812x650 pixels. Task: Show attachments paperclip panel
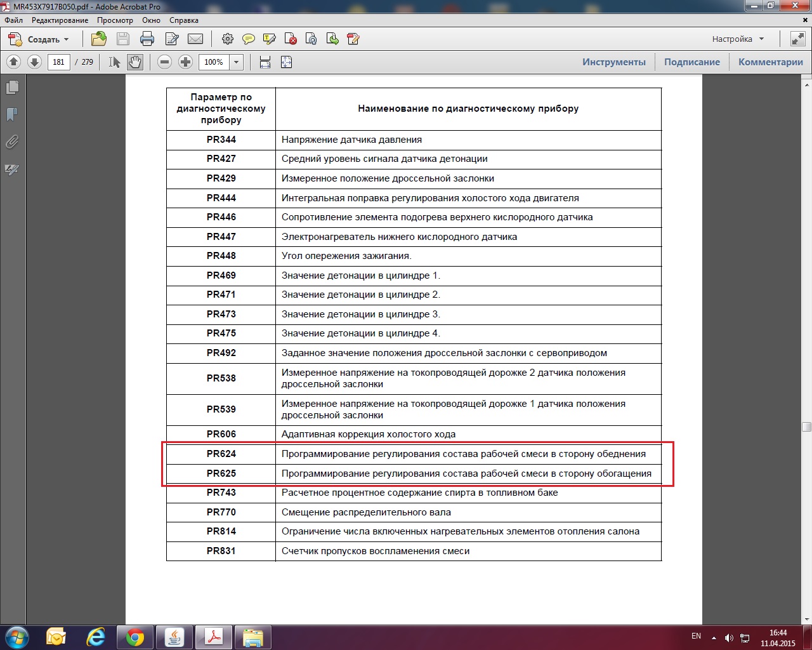pos(12,142)
